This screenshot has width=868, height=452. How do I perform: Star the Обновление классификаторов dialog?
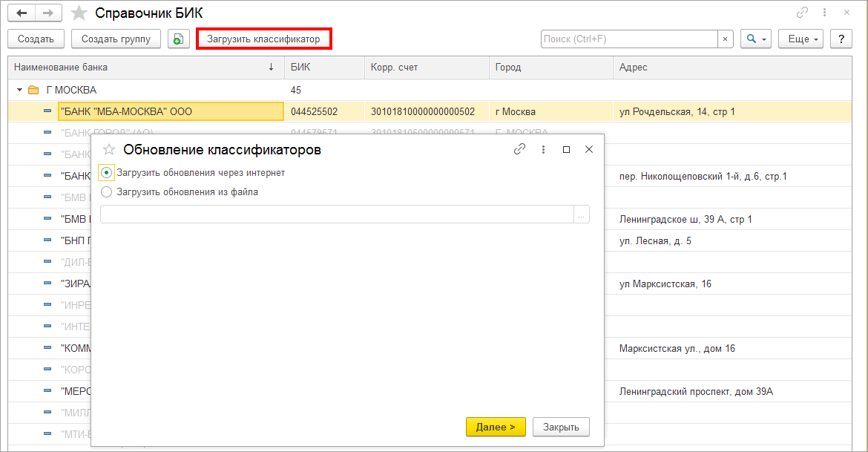click(x=108, y=149)
